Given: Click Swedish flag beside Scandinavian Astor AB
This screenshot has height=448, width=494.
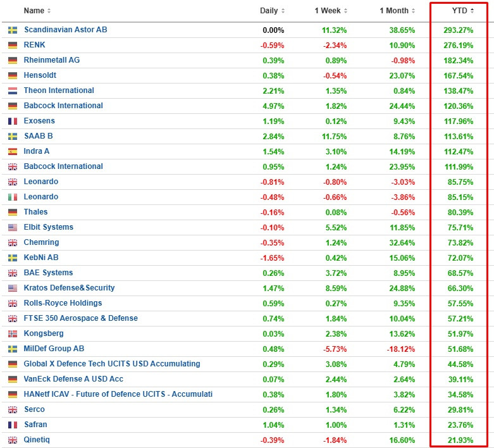Looking at the screenshot, I should [x=13, y=30].
